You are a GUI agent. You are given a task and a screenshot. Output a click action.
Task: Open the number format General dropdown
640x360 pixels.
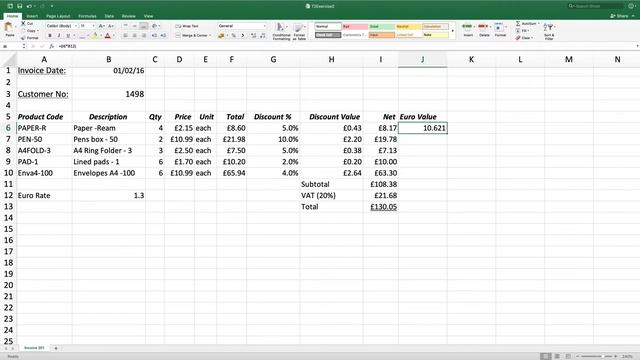[242, 26]
